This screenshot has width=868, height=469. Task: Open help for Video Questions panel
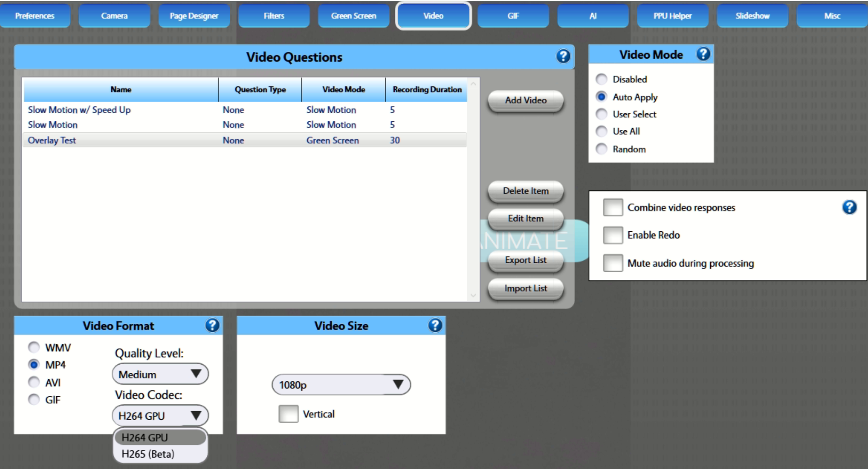[x=563, y=56]
